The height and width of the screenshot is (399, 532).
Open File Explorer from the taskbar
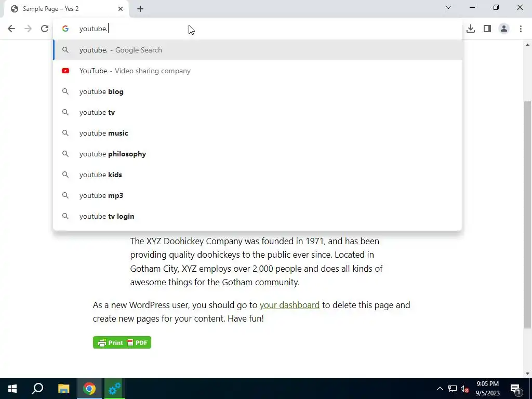coord(63,389)
